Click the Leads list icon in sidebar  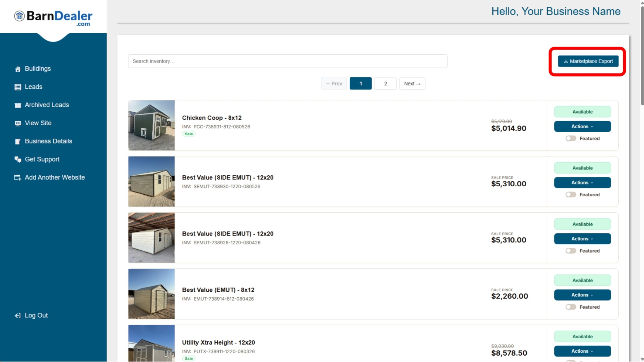point(18,87)
